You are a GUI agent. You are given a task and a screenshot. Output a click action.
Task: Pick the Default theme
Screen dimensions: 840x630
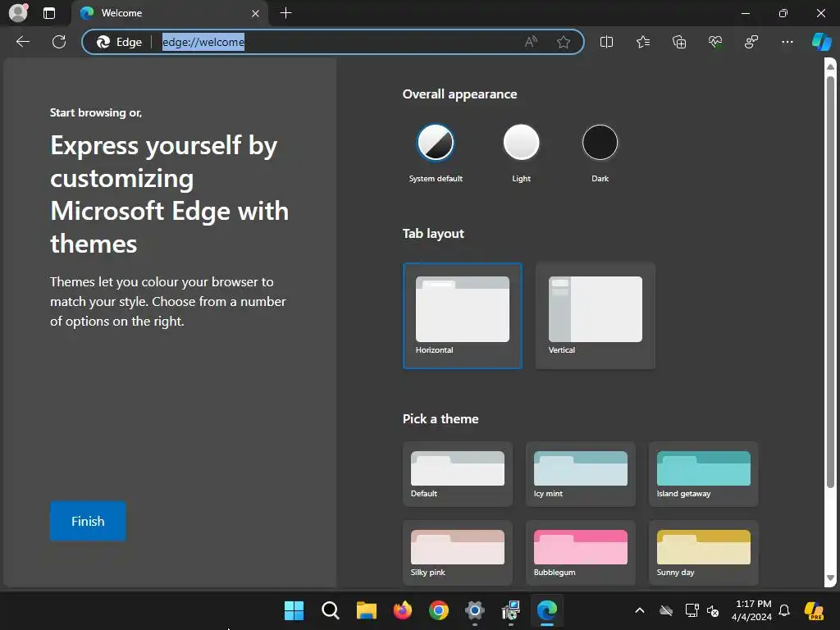pos(458,474)
